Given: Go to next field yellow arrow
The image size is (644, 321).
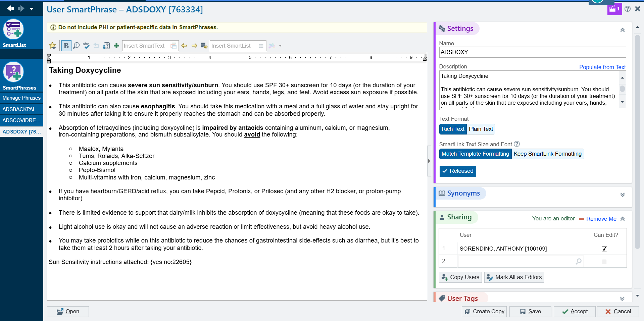Looking at the screenshot, I should click(194, 46).
